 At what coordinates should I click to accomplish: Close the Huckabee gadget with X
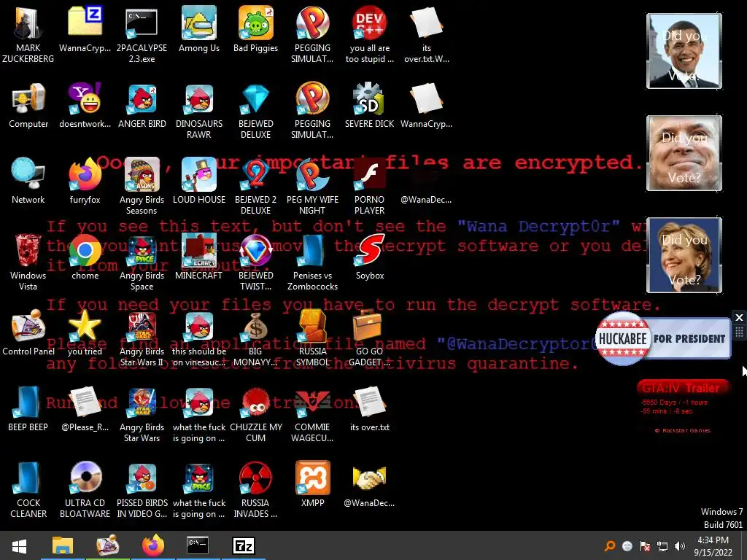click(x=739, y=317)
